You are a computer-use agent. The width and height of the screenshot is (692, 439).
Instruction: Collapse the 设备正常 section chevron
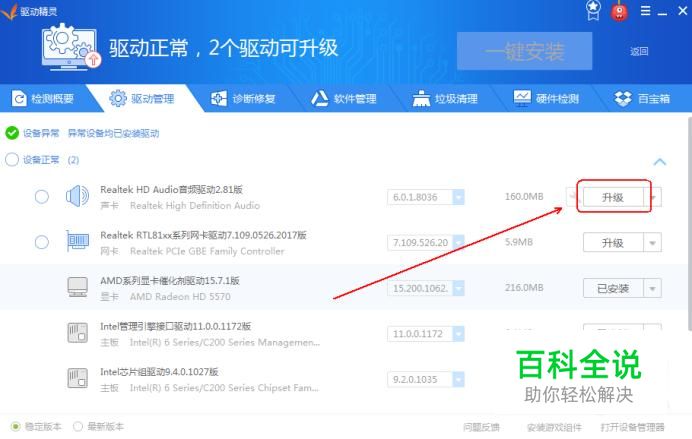coord(659,161)
